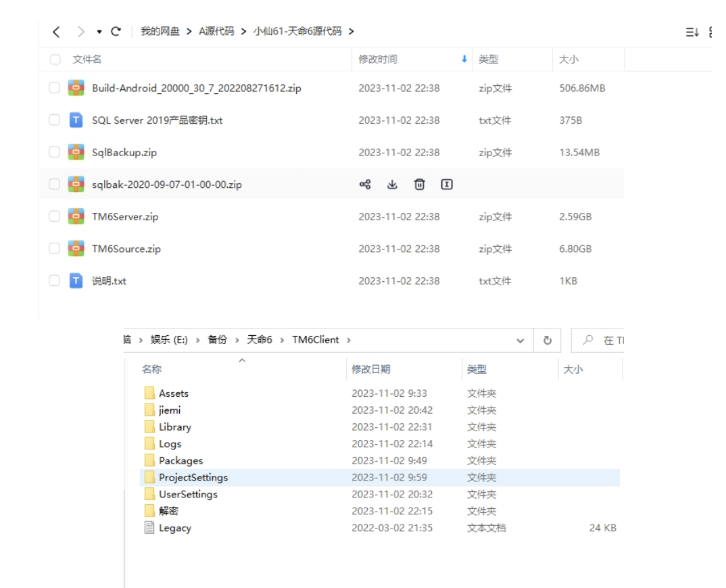The height and width of the screenshot is (588, 726).
Task: Open the file name TM6Server.zip
Action: [125, 216]
